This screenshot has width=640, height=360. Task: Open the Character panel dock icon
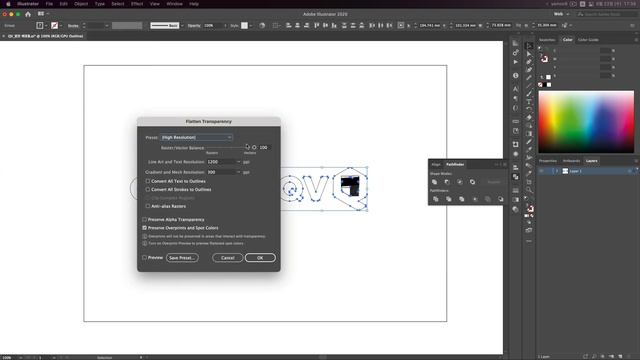(516, 89)
